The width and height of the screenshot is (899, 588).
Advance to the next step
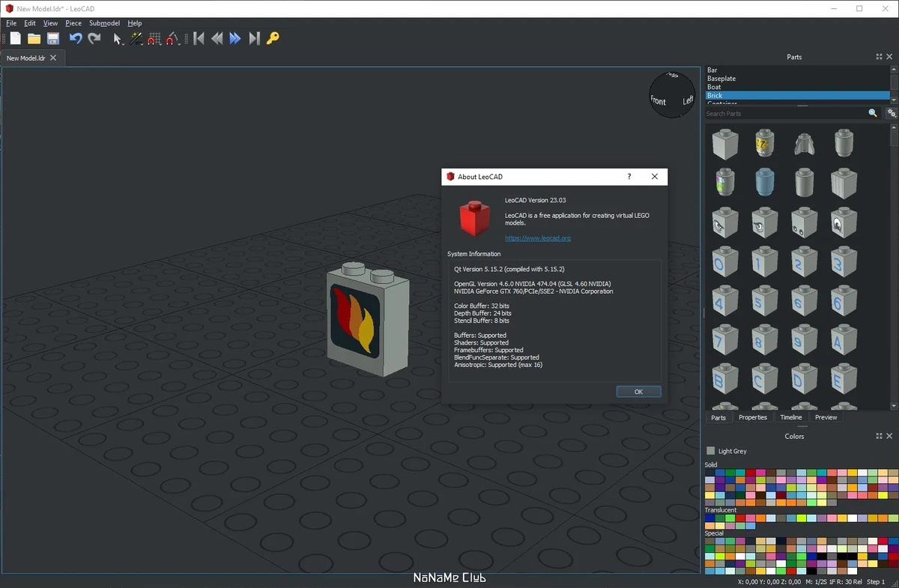click(235, 38)
